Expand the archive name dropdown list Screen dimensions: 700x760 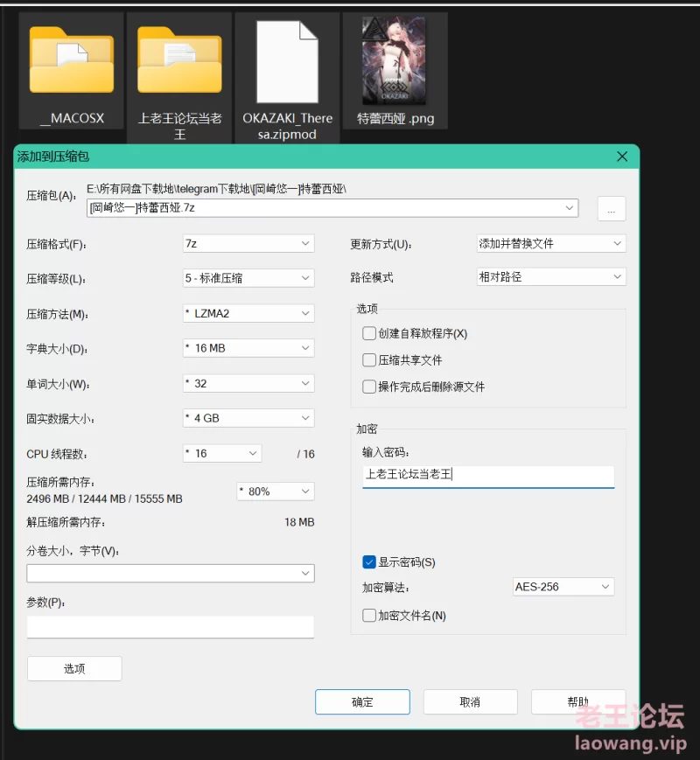[569, 208]
